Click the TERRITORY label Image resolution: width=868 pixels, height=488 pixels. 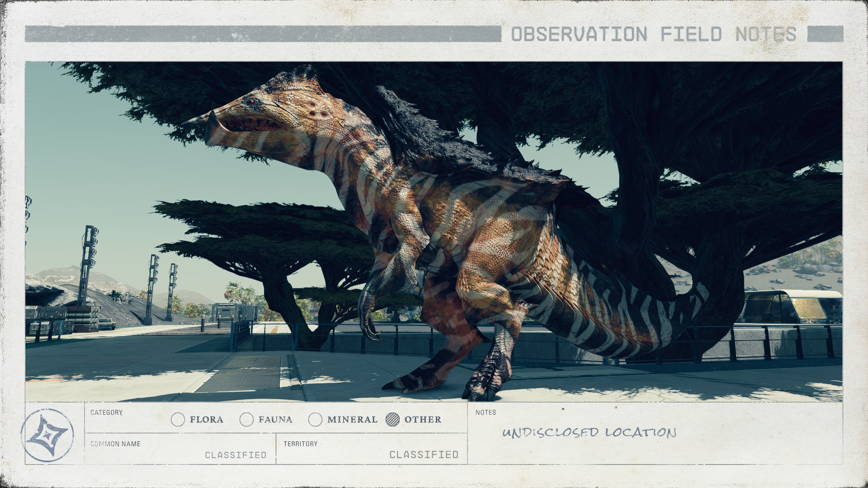coord(301,444)
